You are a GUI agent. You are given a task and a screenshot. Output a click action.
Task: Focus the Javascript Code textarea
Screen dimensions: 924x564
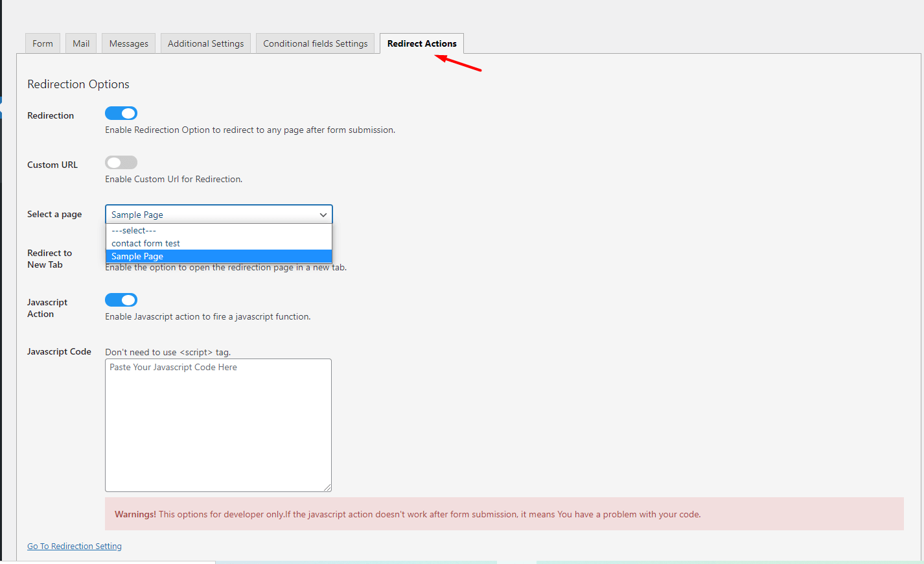point(218,425)
